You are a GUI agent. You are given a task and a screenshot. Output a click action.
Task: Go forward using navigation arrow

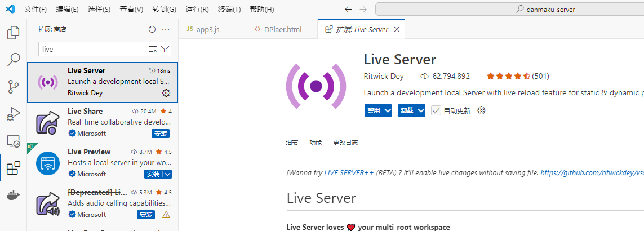tap(363, 9)
